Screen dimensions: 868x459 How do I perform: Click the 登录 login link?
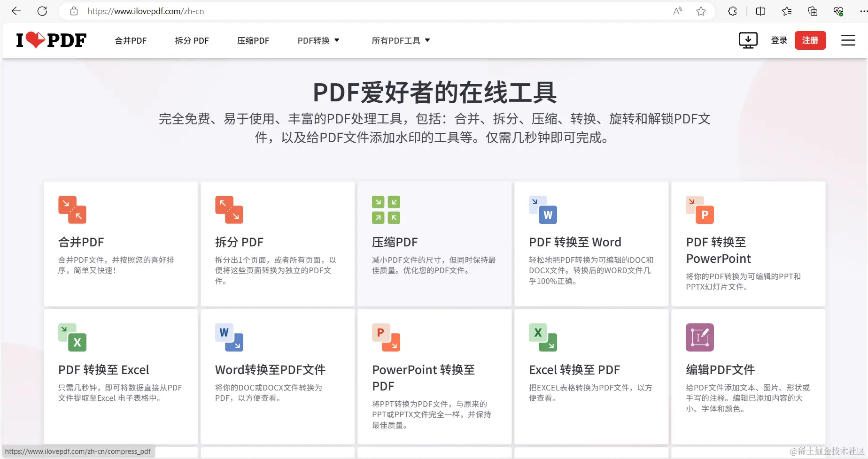[779, 40]
